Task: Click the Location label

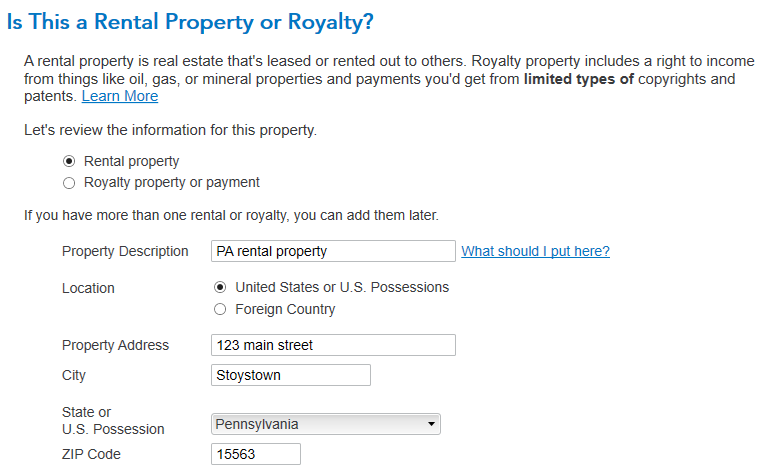Action: tap(88, 288)
